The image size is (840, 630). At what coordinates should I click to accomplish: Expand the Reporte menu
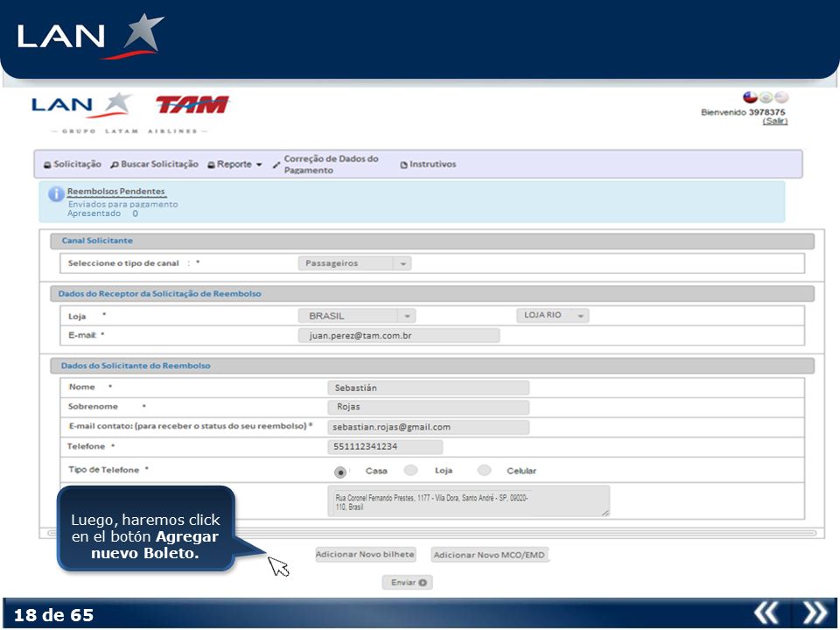pyautogui.click(x=234, y=164)
